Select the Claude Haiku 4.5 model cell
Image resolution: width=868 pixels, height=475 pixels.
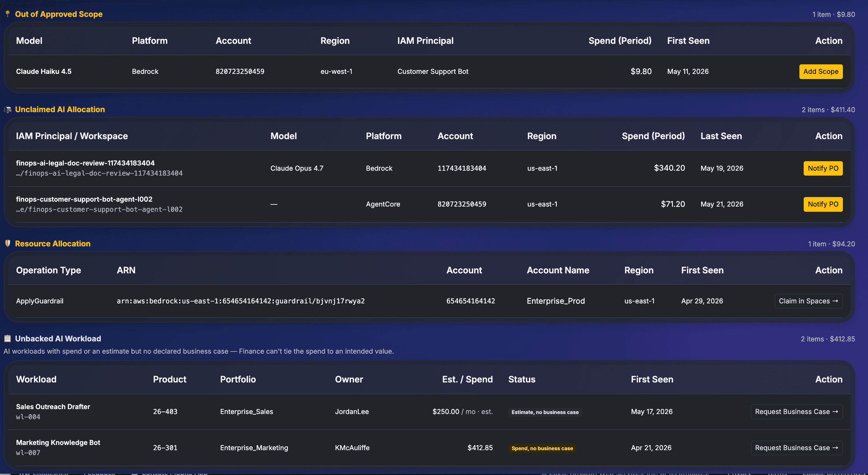[44, 71]
